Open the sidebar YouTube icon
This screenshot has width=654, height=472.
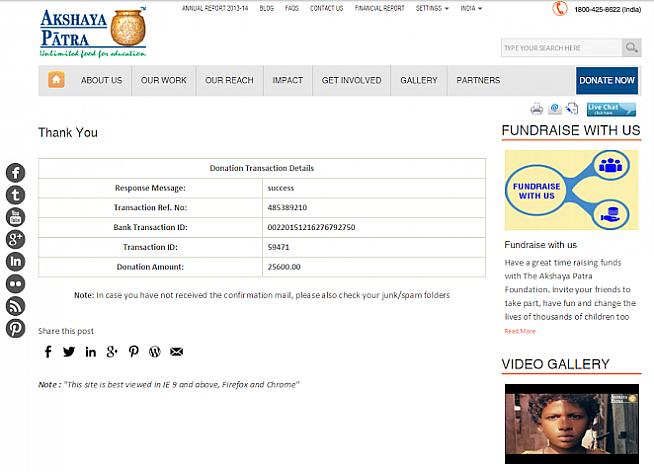coord(15,217)
